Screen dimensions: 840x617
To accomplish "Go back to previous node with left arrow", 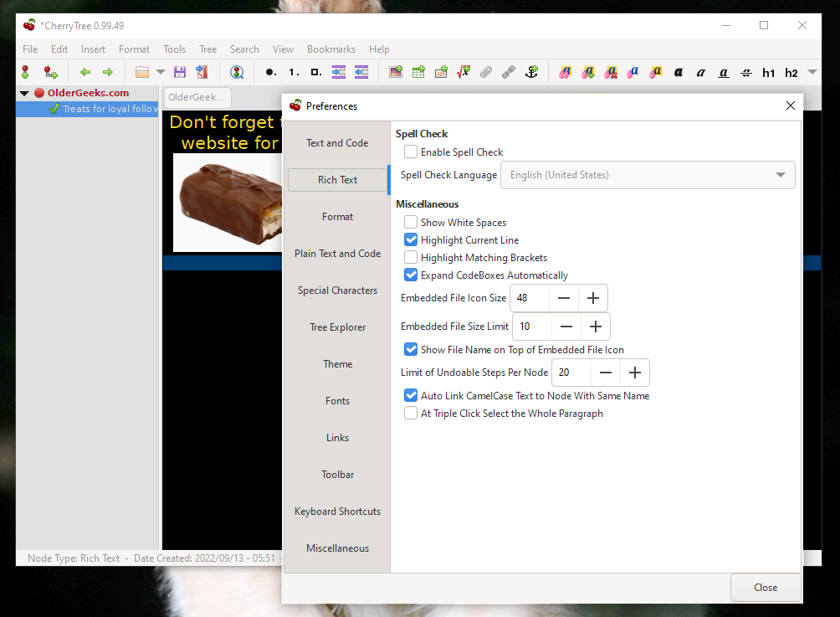I will tap(85, 72).
